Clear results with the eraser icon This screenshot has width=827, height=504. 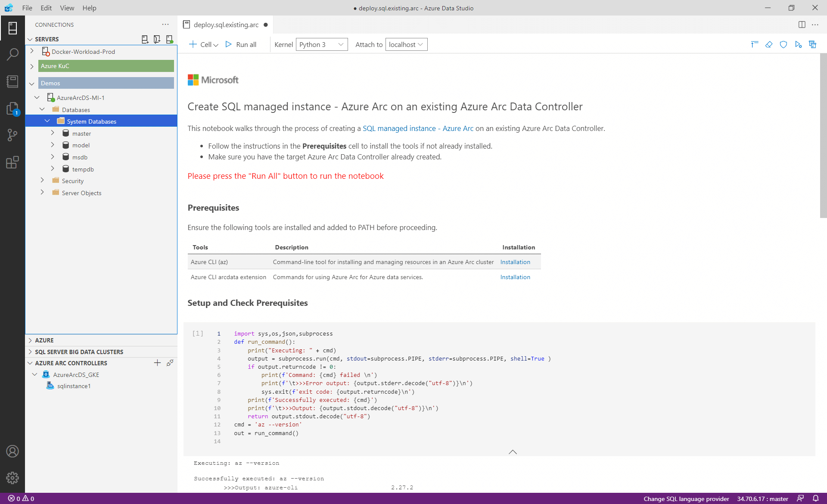tap(769, 44)
